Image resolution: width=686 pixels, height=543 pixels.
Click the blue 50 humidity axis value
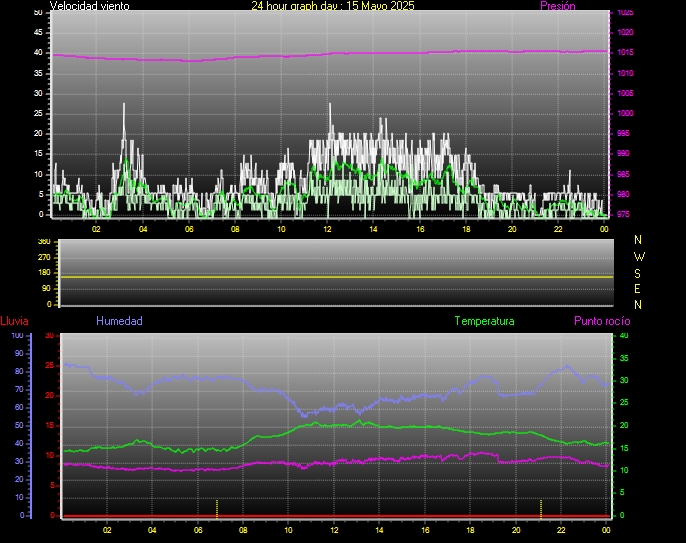coord(19,425)
